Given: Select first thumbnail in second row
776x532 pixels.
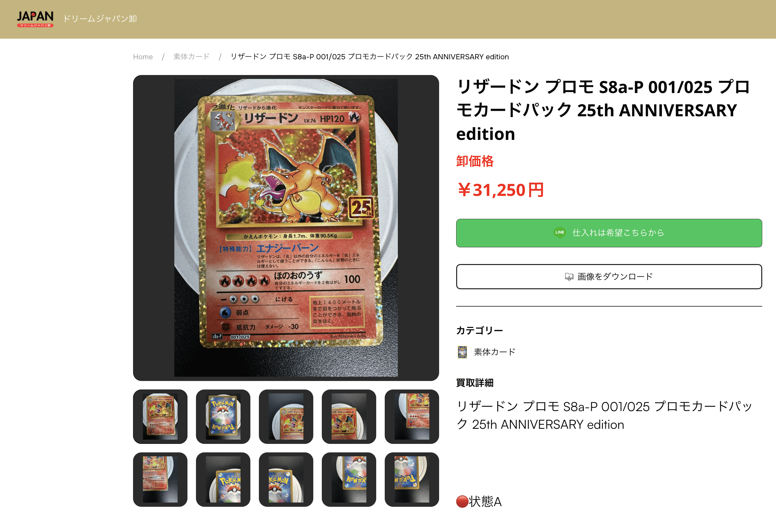Looking at the screenshot, I should pos(160,480).
